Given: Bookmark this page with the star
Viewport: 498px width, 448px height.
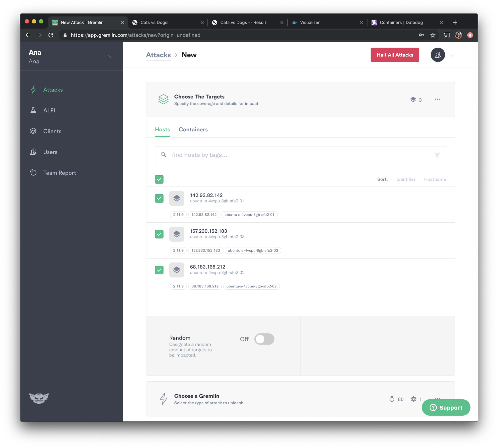Looking at the screenshot, I should point(433,35).
